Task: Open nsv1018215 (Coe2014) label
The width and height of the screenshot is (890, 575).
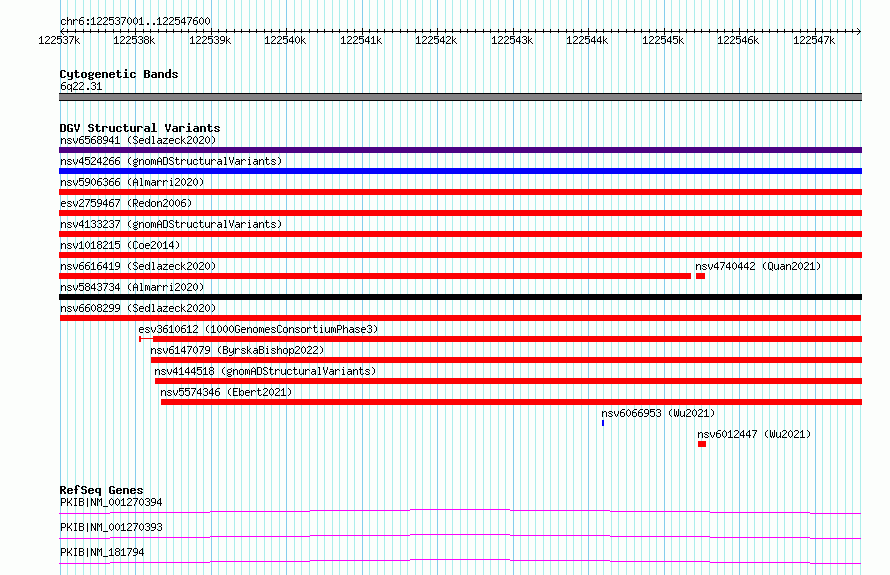Action: (120, 245)
